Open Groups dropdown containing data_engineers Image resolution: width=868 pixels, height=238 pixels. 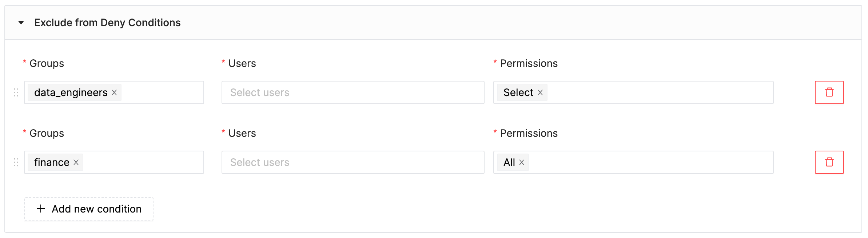(114, 92)
